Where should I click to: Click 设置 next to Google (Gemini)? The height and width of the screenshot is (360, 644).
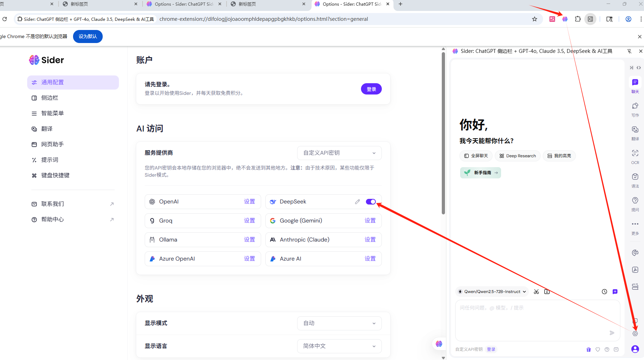pos(370,221)
